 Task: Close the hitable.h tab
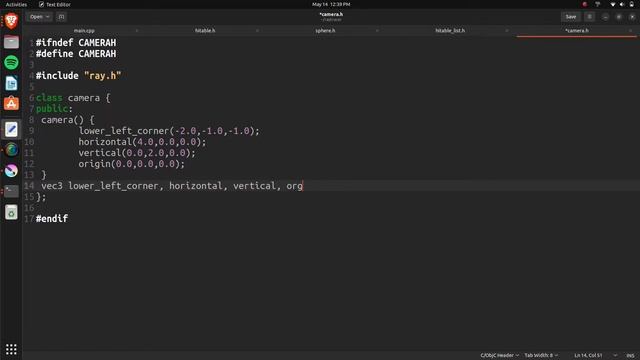click(x=257, y=31)
